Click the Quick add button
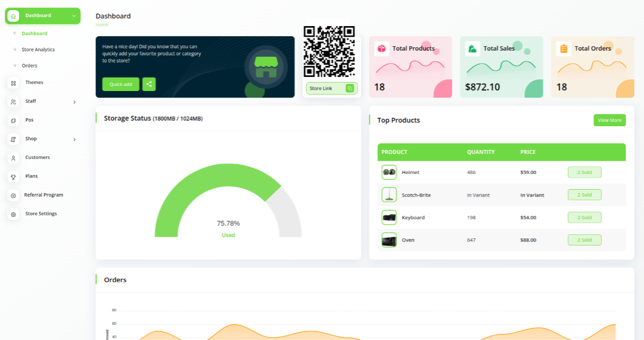The height and width of the screenshot is (340, 644). tap(121, 84)
